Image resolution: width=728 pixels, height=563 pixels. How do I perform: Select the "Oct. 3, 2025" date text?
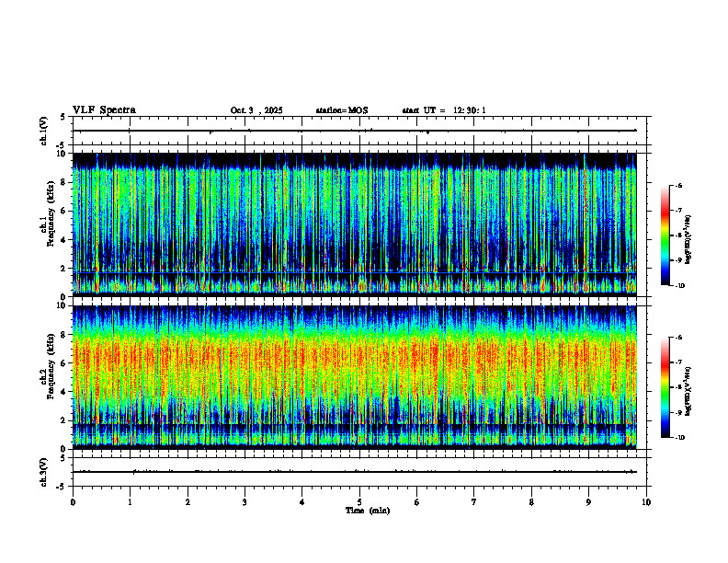point(256,110)
